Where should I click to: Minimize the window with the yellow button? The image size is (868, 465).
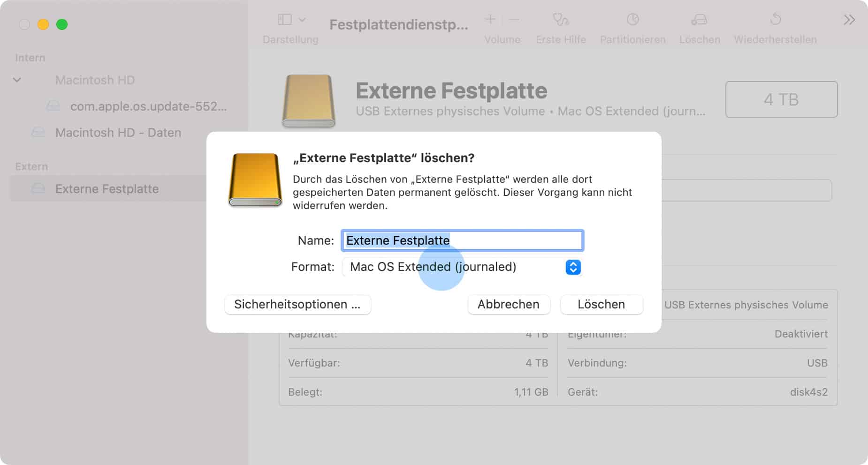[x=43, y=24]
